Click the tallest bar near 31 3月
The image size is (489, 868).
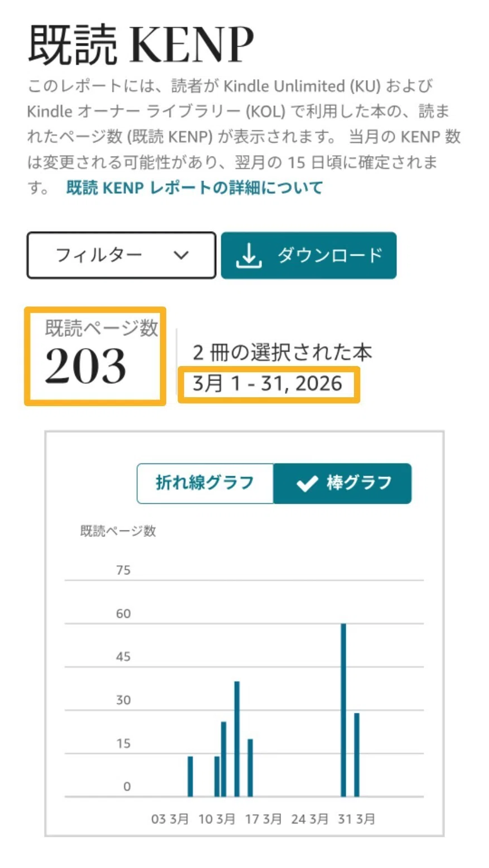click(x=343, y=710)
